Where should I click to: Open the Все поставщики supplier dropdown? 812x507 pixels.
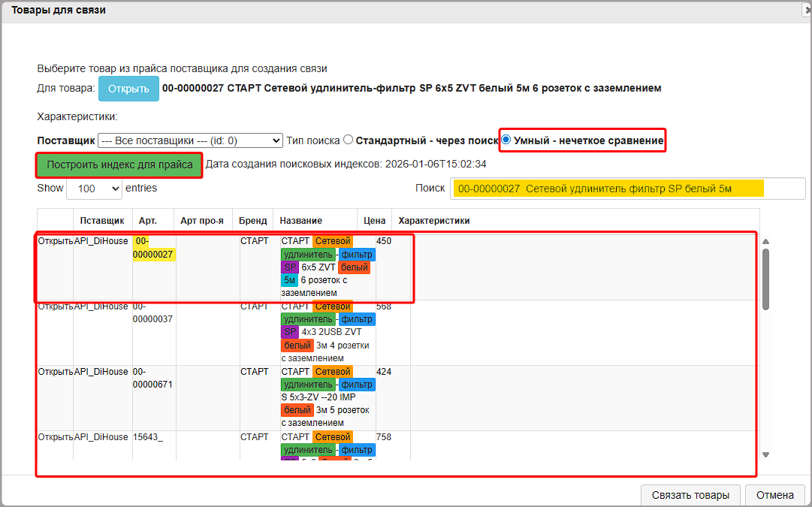pos(190,140)
